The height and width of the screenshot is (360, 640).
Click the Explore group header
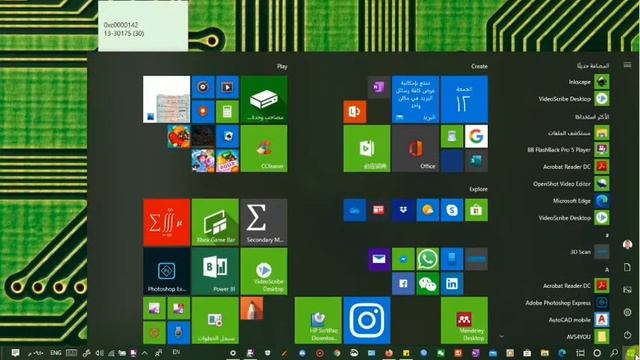point(478,189)
